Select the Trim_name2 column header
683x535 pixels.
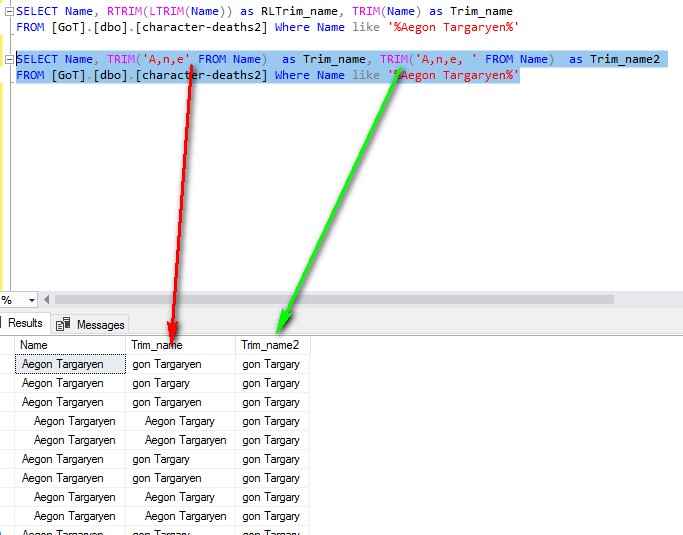pos(270,345)
